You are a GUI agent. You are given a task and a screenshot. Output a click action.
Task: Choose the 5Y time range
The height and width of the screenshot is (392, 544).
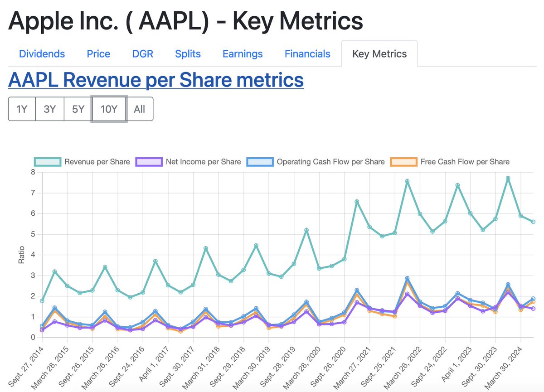78,109
